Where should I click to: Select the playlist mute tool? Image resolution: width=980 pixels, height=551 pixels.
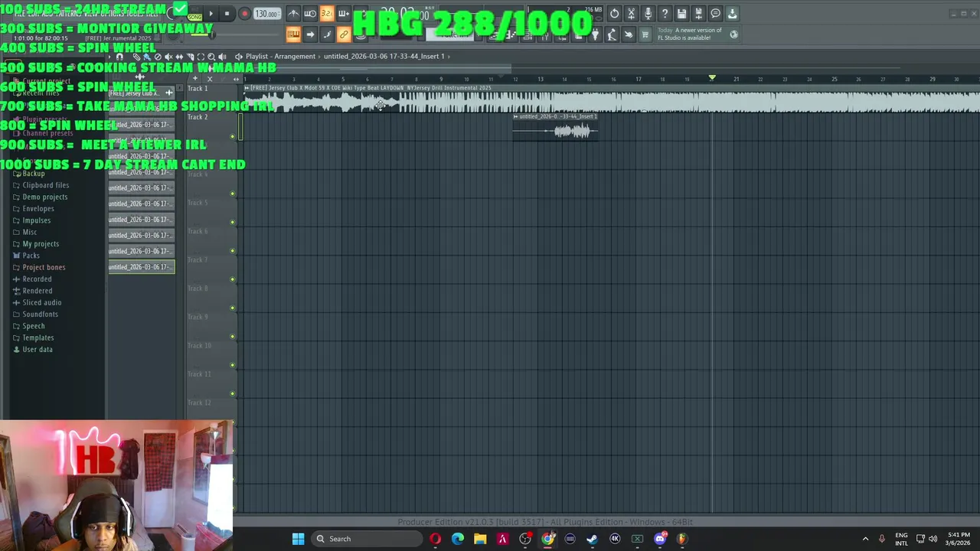[168, 57]
